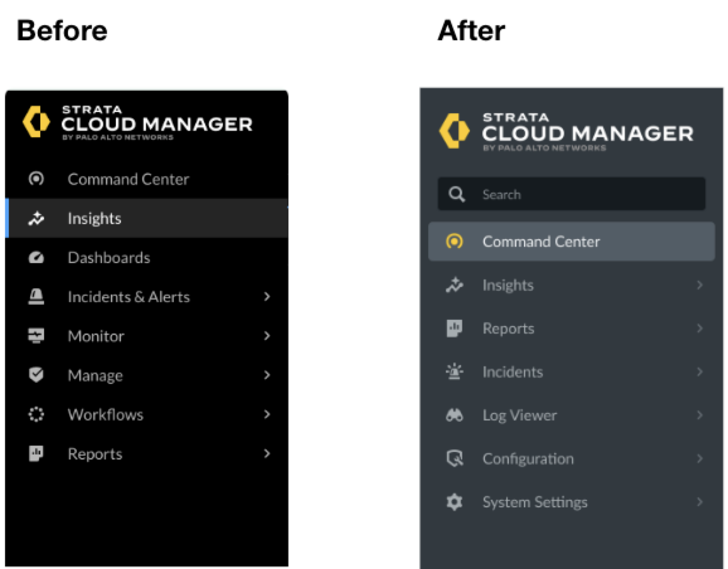Click the Incidents siren icon in After sidebar
Screen dimensions: 728x569
coord(455,372)
